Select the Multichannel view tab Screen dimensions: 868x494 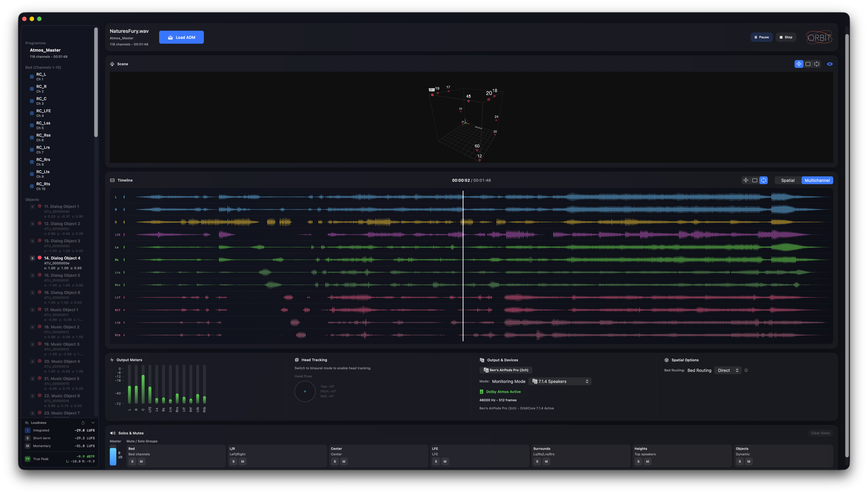[x=817, y=180]
